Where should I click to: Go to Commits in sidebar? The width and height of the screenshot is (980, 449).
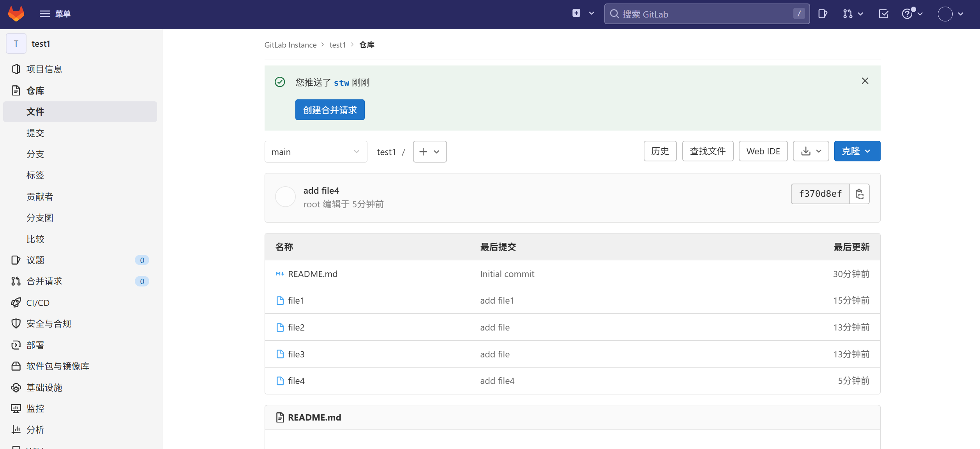(x=35, y=133)
